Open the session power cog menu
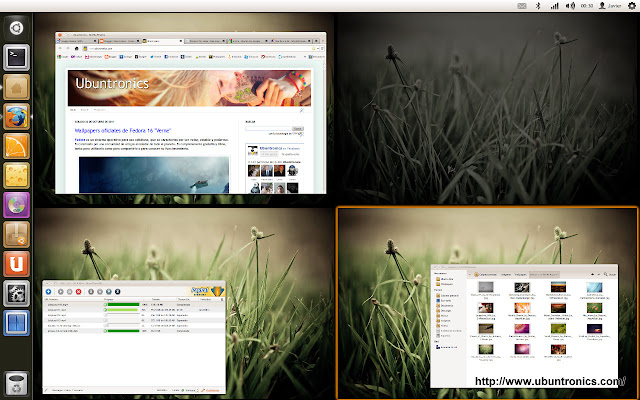The height and width of the screenshot is (400, 640). (x=631, y=6)
